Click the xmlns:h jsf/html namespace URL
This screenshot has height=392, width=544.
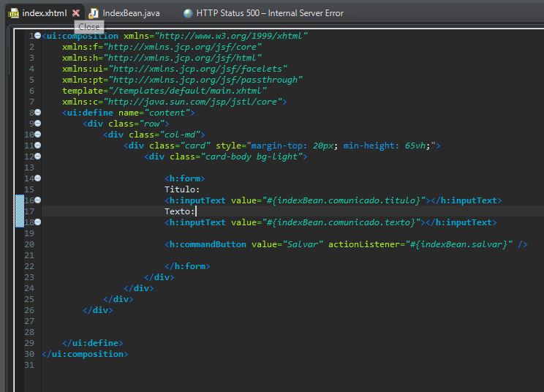(183, 58)
